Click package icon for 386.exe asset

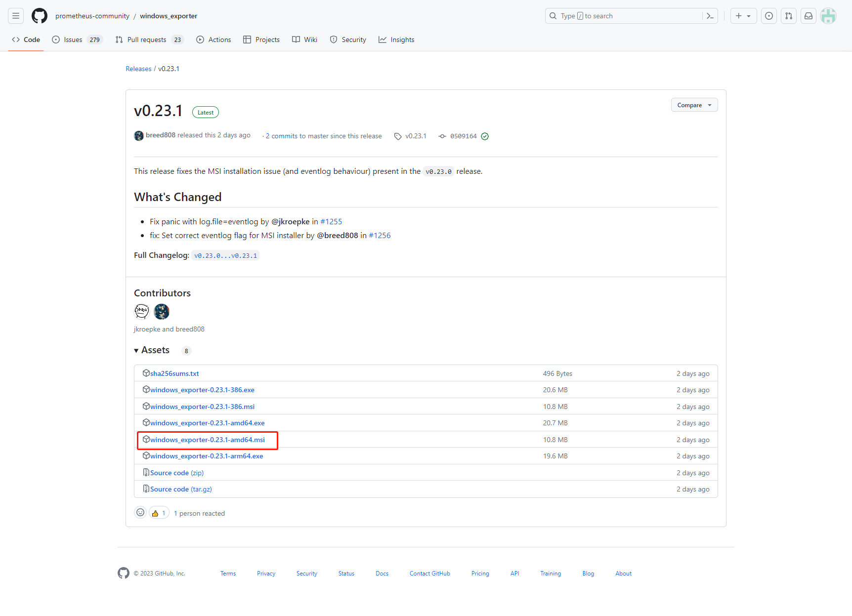pos(146,389)
